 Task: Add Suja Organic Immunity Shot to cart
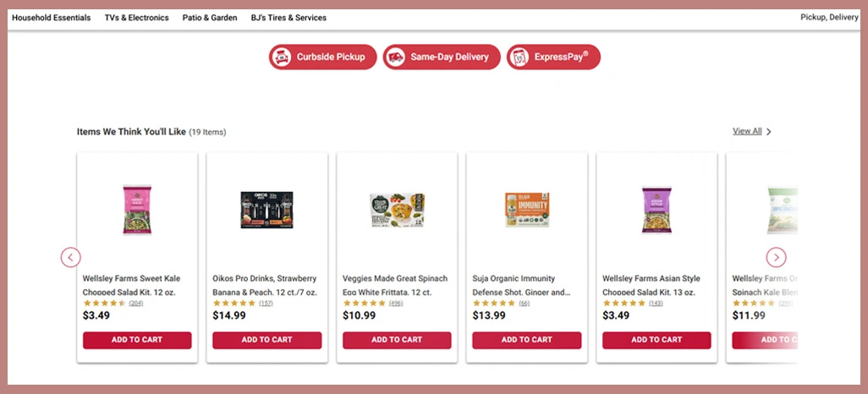pyautogui.click(x=526, y=340)
